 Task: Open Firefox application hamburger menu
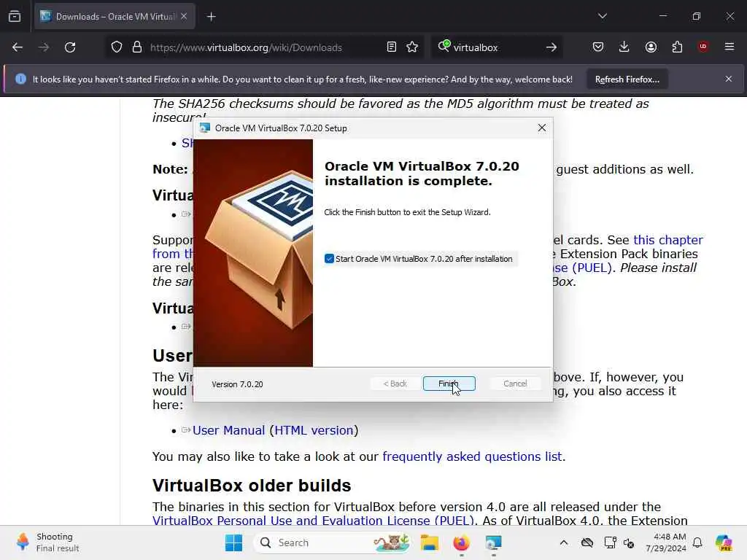point(729,47)
